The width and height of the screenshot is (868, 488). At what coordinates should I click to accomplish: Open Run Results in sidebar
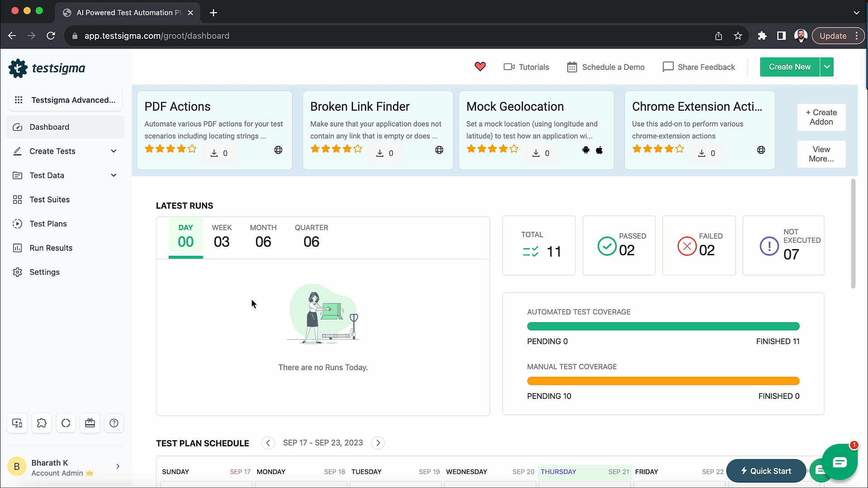tap(51, 248)
